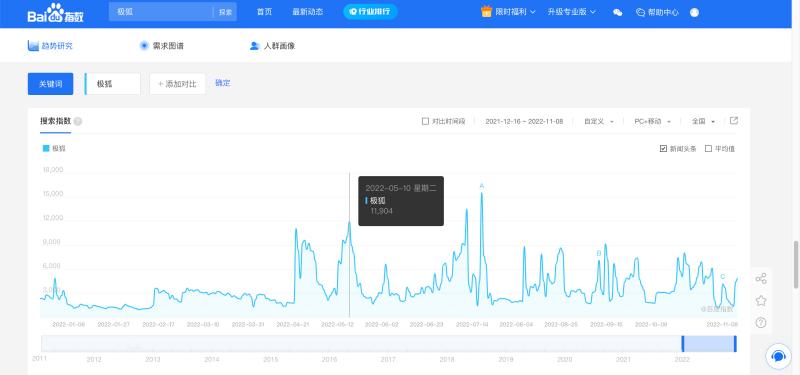This screenshot has height=375, width=800.
Task: Click news marker B on the chart
Action: click(599, 253)
